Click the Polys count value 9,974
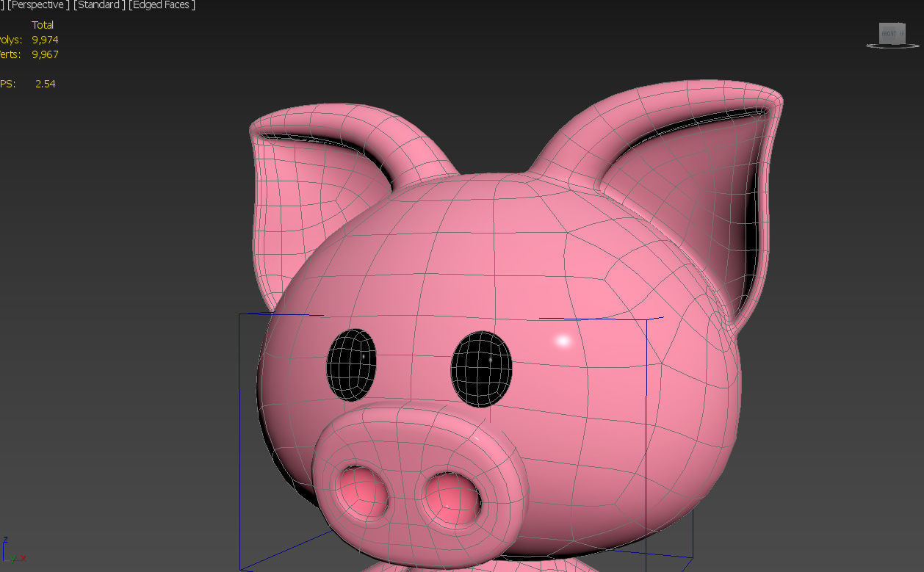The width and height of the screenshot is (924, 572). (45, 40)
